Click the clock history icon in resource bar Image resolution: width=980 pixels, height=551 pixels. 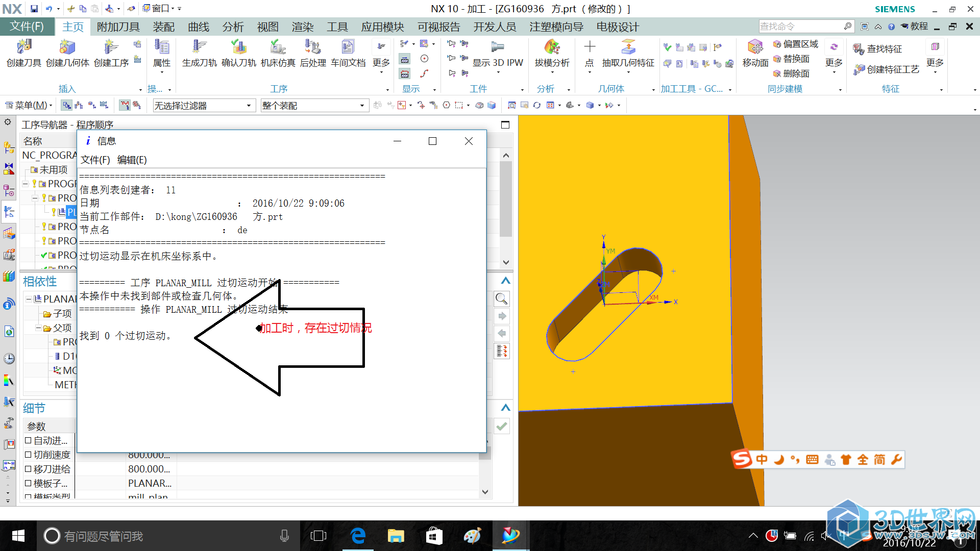[x=9, y=359]
